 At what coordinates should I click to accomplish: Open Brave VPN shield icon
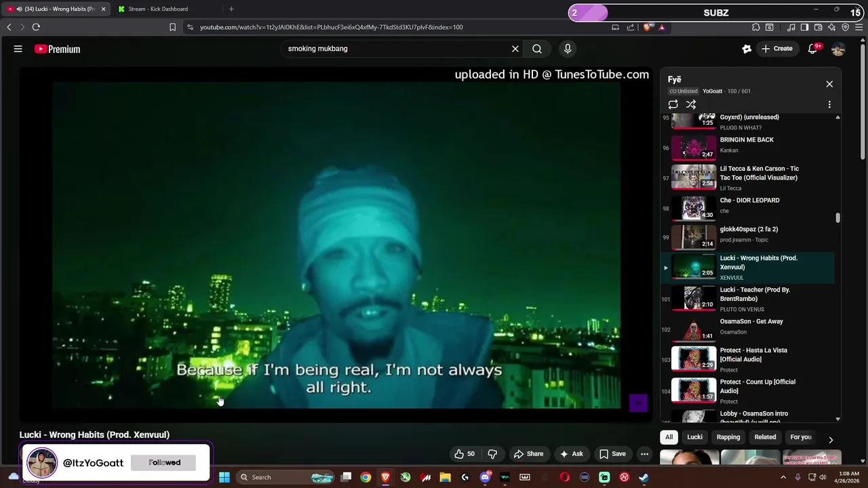(845, 27)
